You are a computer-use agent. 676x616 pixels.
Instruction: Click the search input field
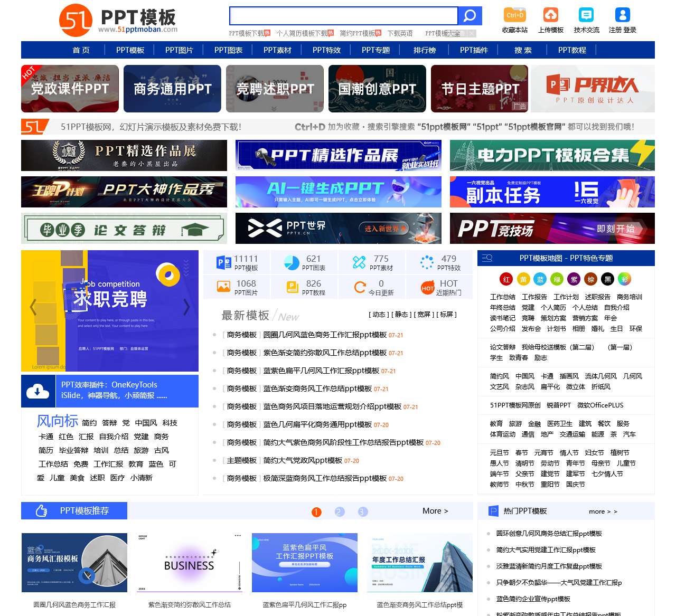[x=344, y=16]
